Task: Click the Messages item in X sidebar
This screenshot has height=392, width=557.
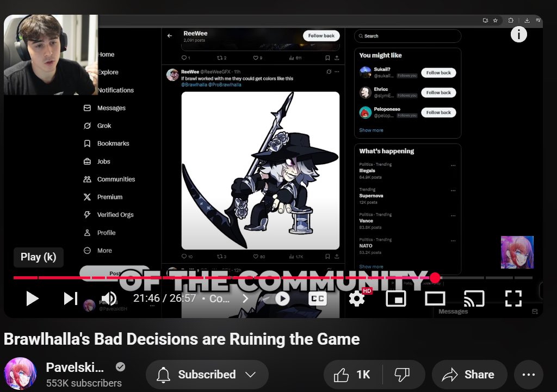Action: click(104, 108)
